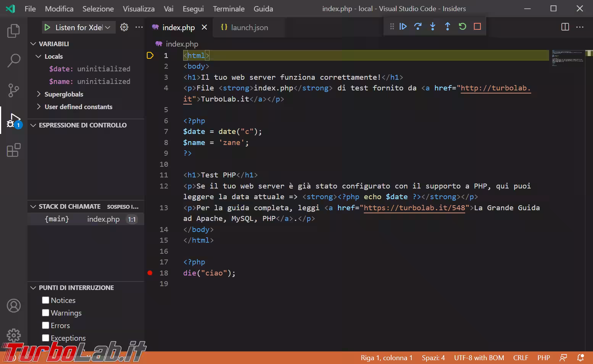Viewport: 593px width, 364px height.
Task: Restart the debugging session
Action: point(462,27)
